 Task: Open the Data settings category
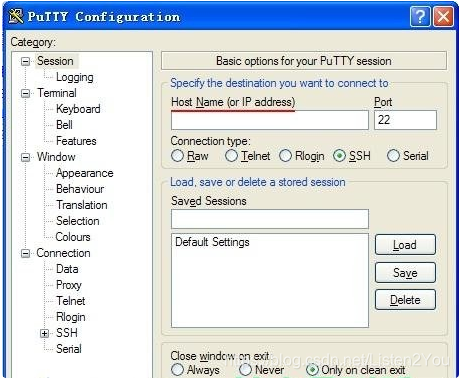click(67, 269)
